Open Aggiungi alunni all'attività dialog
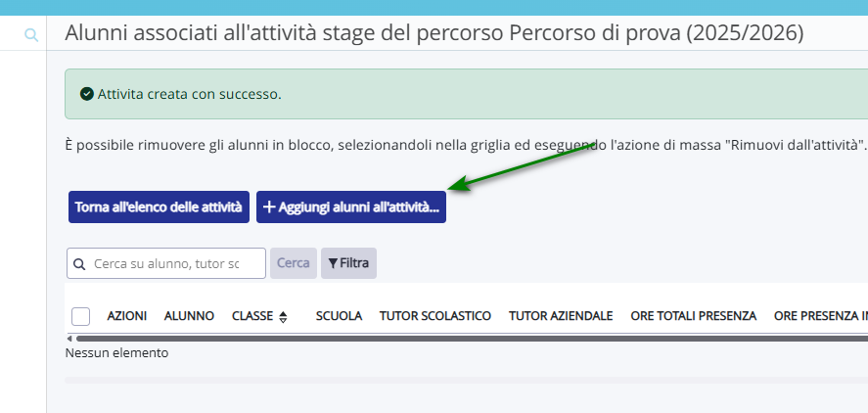Image resolution: width=868 pixels, height=413 pixels. pos(351,207)
